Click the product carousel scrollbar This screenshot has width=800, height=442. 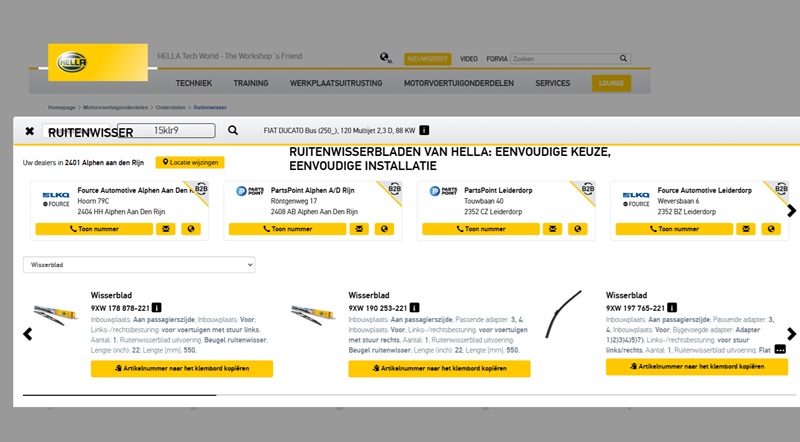pyautogui.click(x=119, y=395)
